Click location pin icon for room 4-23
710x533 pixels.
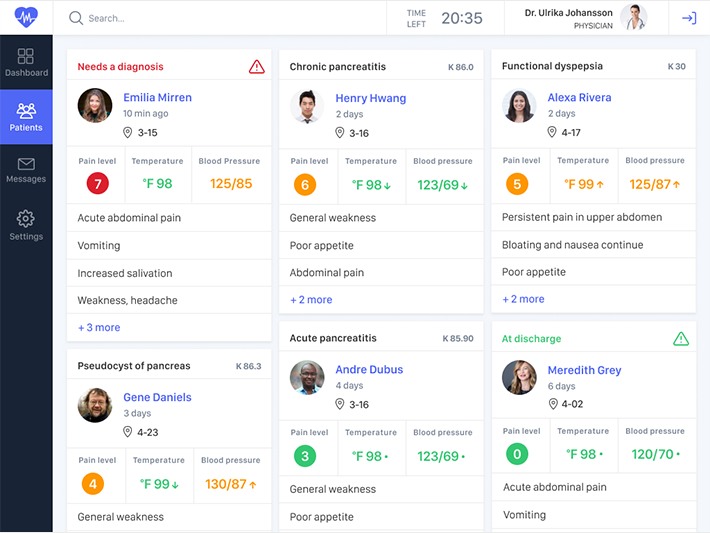(128, 432)
